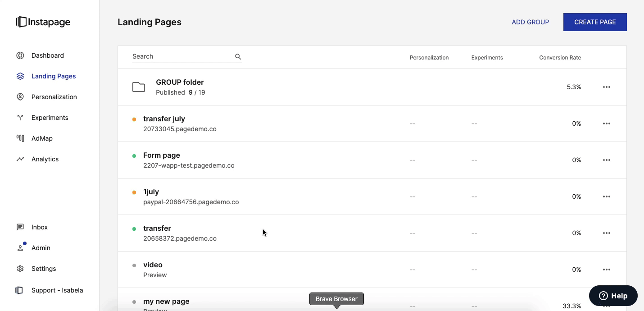The width and height of the screenshot is (644, 311).
Task: Open Settings
Action: [44, 269]
